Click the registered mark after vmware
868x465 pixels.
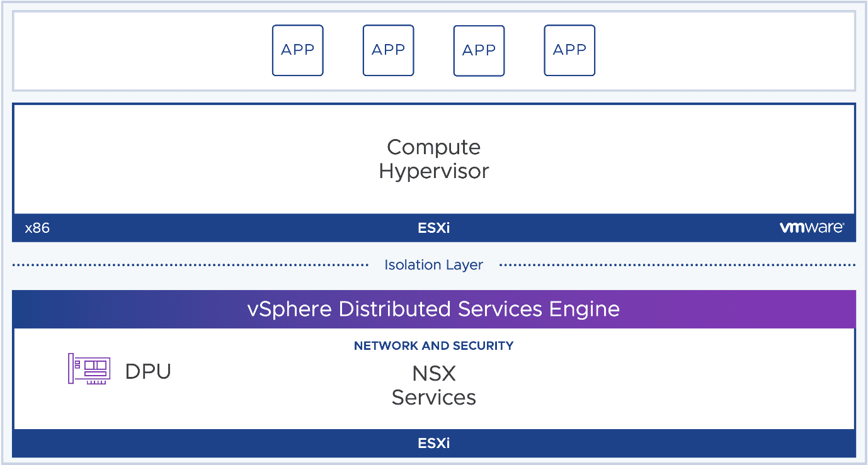click(x=843, y=223)
